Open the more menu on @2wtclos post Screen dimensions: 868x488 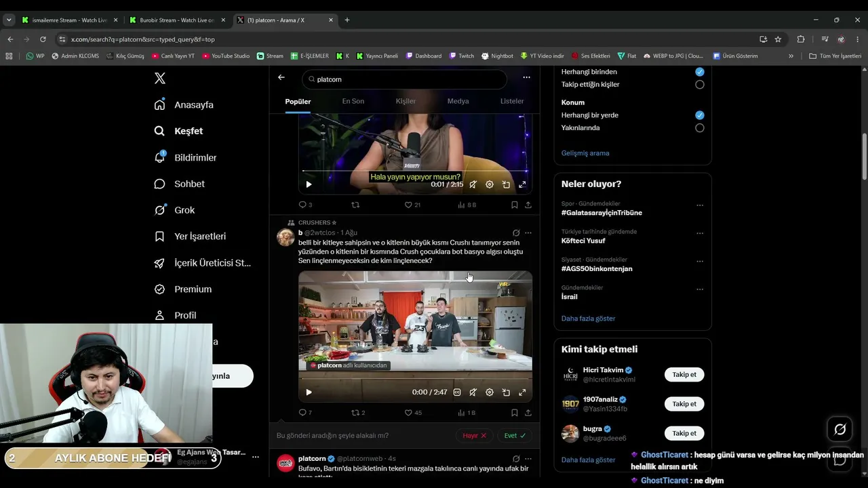click(528, 232)
